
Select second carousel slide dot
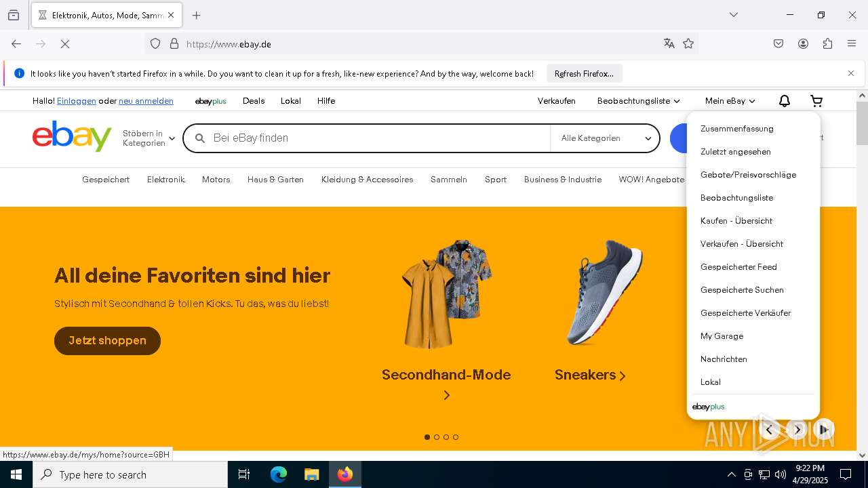(437, 437)
